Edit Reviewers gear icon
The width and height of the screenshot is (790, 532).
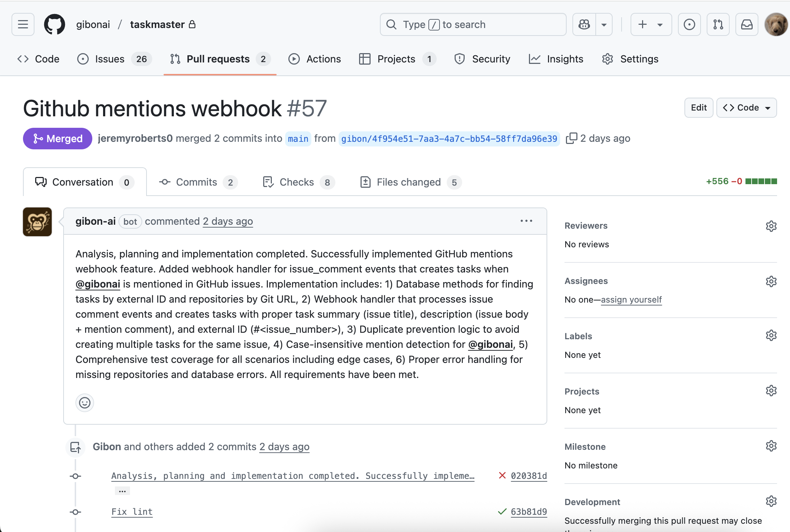click(x=771, y=226)
